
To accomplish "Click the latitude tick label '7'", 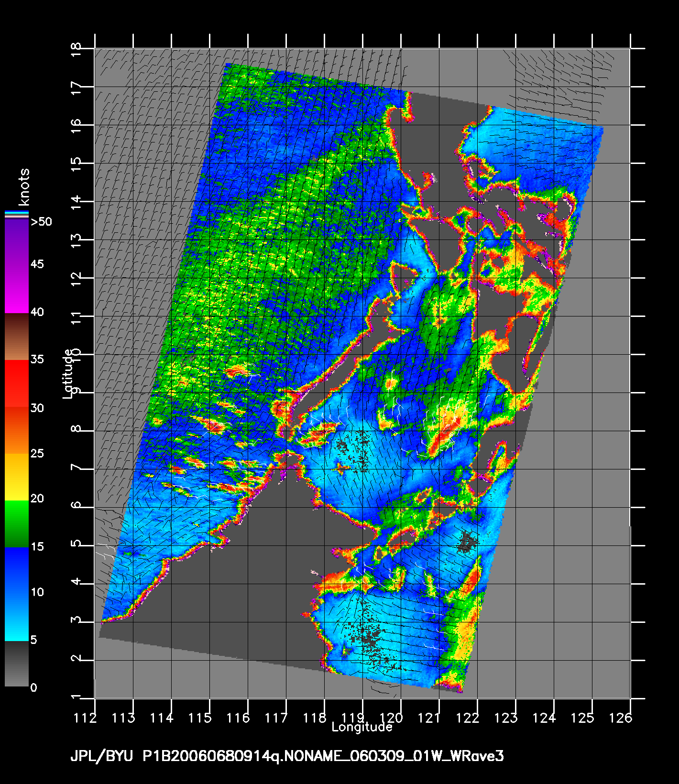I will [76, 467].
